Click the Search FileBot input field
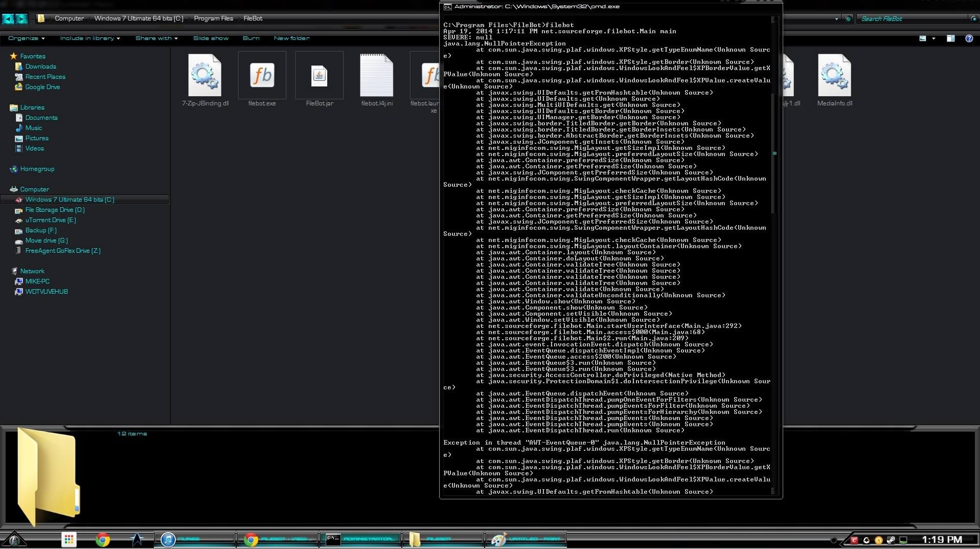This screenshot has width=980, height=549. tap(913, 19)
